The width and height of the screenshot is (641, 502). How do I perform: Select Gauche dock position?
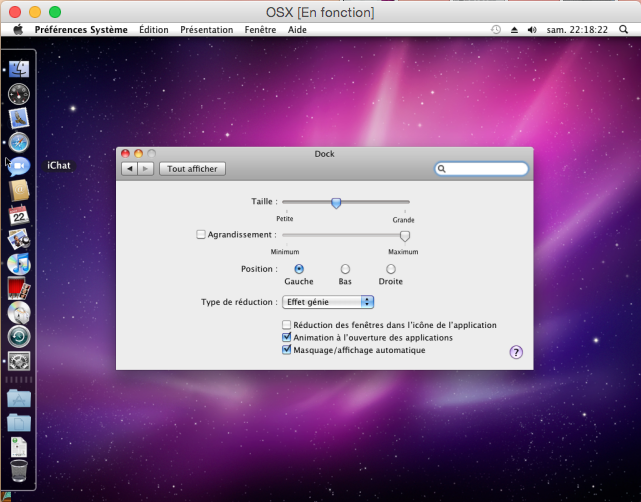(299, 269)
